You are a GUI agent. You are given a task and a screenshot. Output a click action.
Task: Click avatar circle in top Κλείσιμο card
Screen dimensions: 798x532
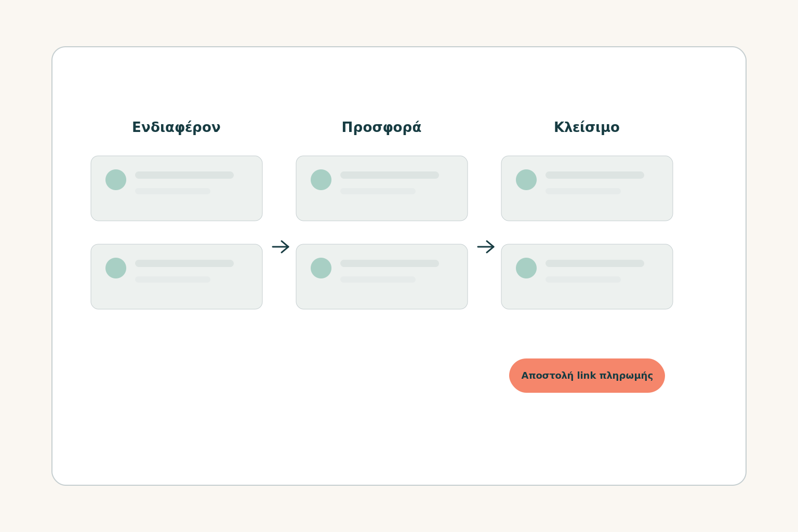526,180
